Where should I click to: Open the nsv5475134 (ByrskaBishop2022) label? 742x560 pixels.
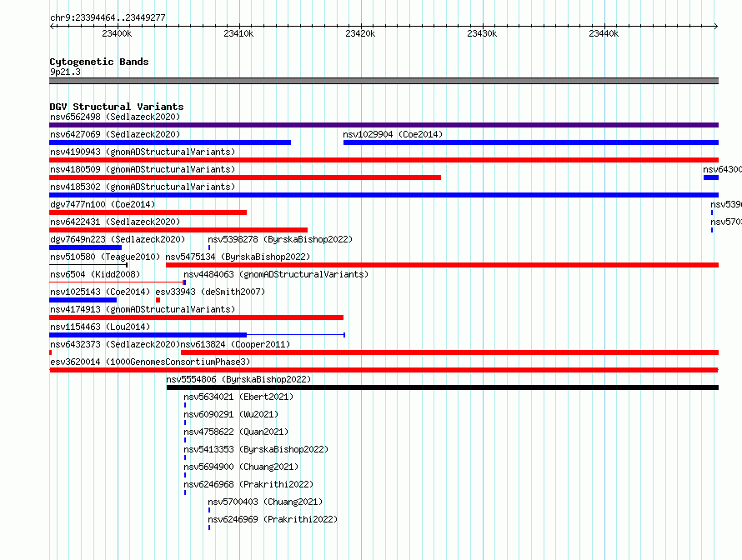click(x=238, y=257)
